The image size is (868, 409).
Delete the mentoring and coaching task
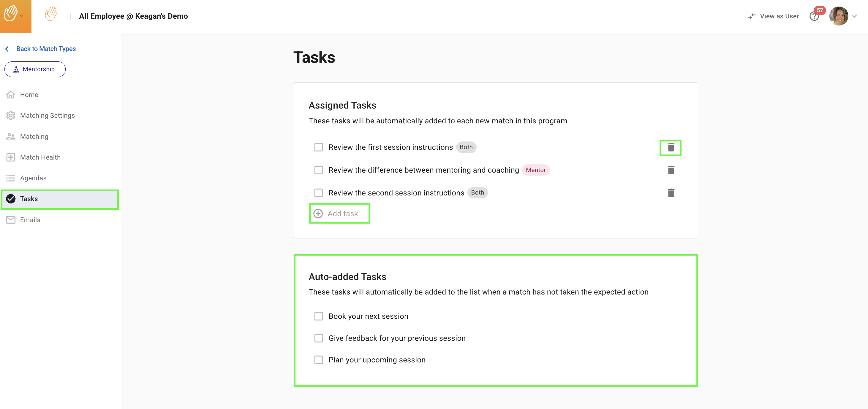(671, 170)
